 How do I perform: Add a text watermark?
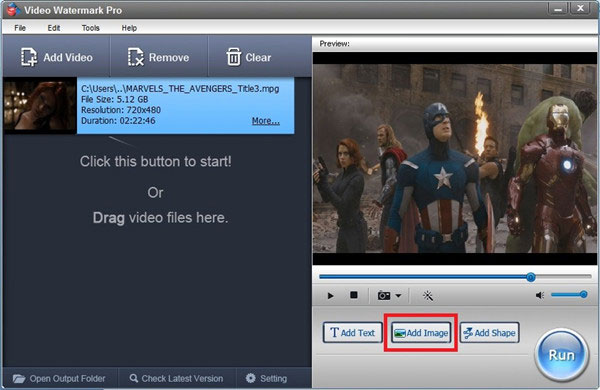(352, 333)
